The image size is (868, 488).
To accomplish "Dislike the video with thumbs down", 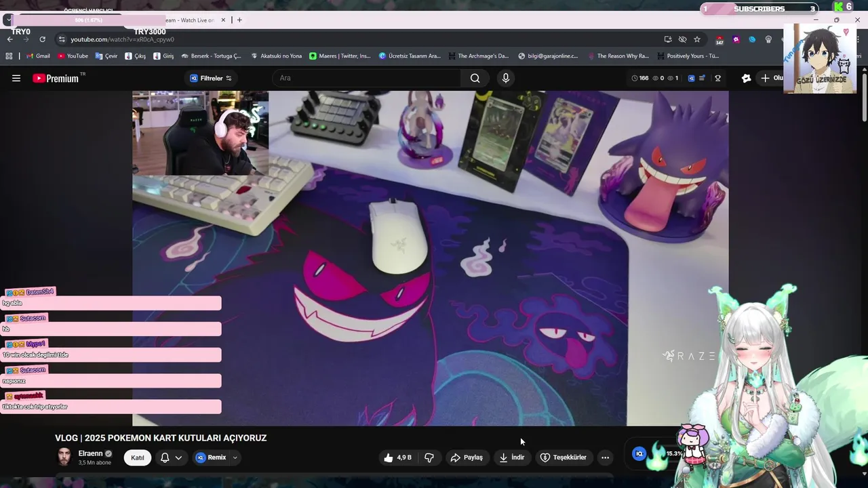I will click(x=429, y=457).
